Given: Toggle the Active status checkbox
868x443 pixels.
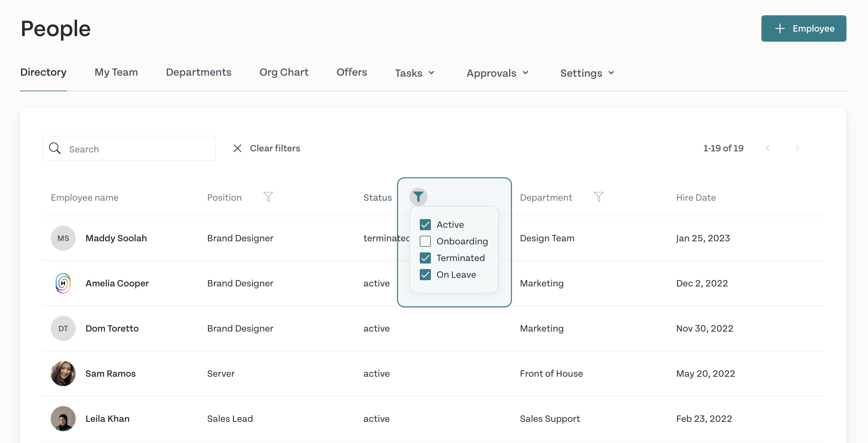Looking at the screenshot, I should pyautogui.click(x=425, y=224).
